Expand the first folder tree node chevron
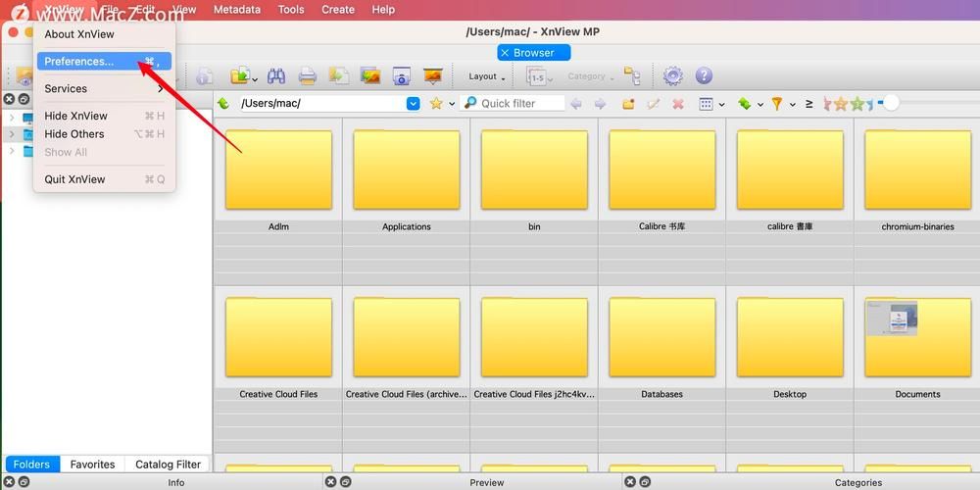Screen dimensions: 980x490 (x=11, y=118)
